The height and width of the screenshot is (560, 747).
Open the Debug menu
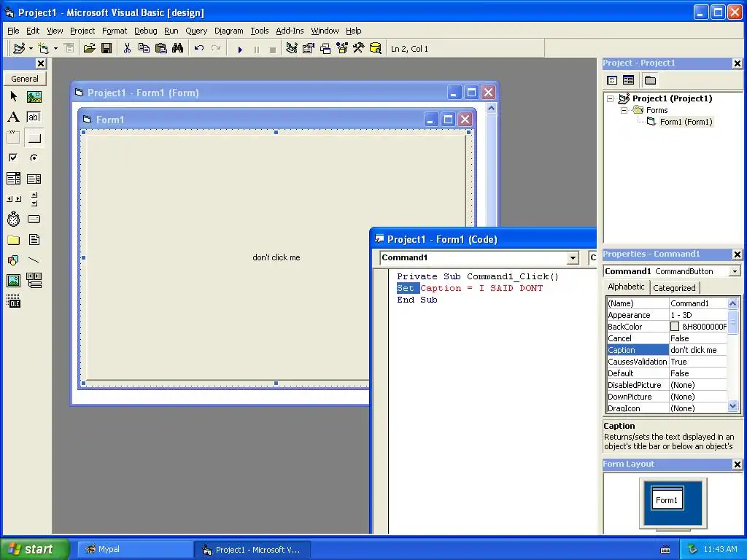145,31
